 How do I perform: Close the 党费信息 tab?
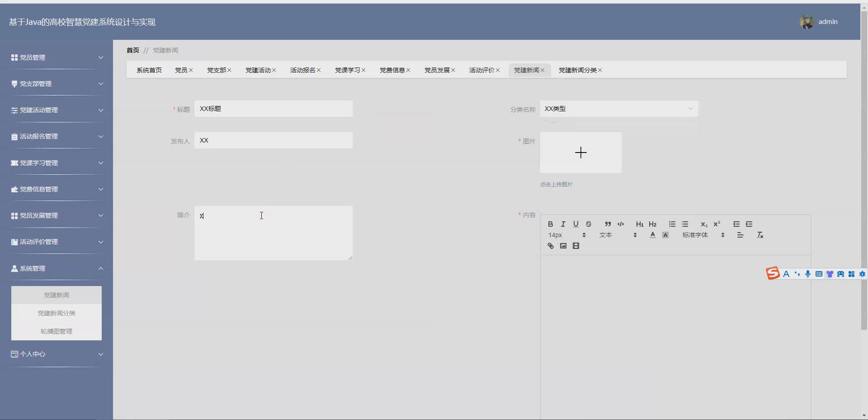pos(408,70)
